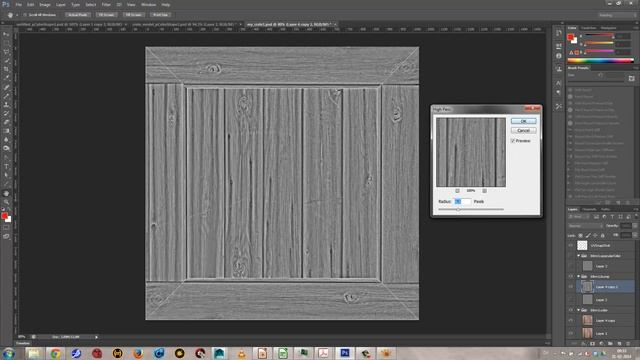Image resolution: width=640 pixels, height=360 pixels.
Task: Add a layer mask via bottom icon
Action: tap(593, 344)
